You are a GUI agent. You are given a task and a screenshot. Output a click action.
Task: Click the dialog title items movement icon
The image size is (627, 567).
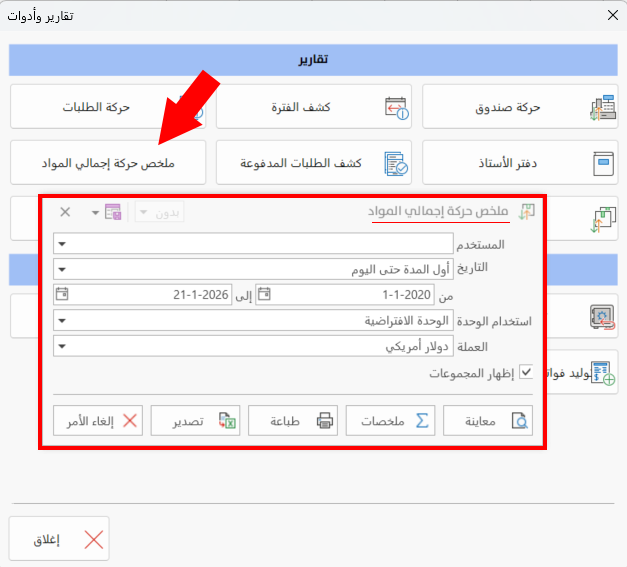pos(527,212)
